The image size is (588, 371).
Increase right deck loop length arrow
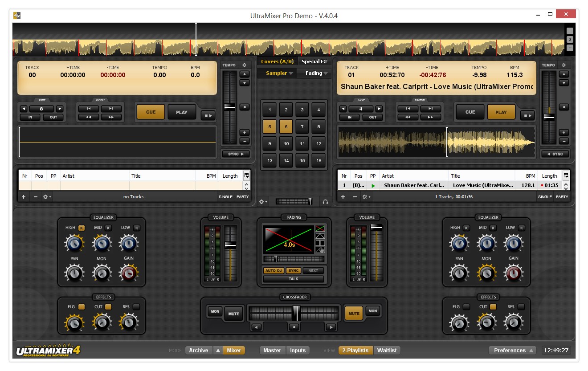click(379, 109)
